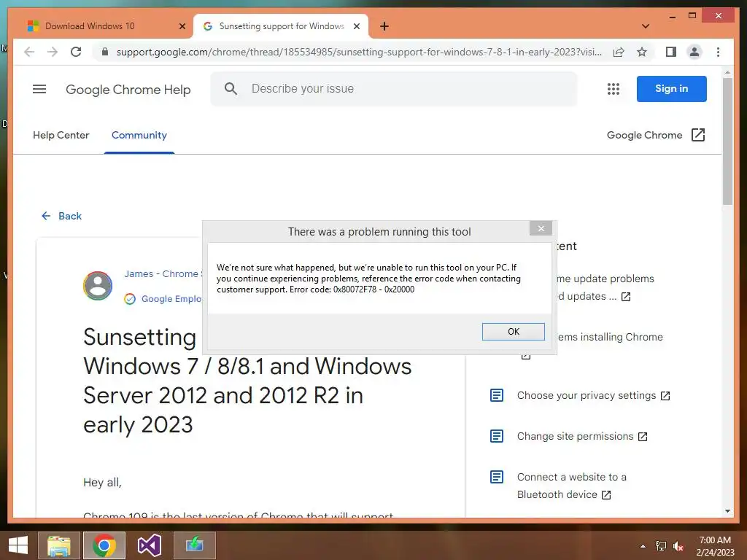Open Connect a website to Bluetooth device
747x560 pixels.
[x=572, y=486]
